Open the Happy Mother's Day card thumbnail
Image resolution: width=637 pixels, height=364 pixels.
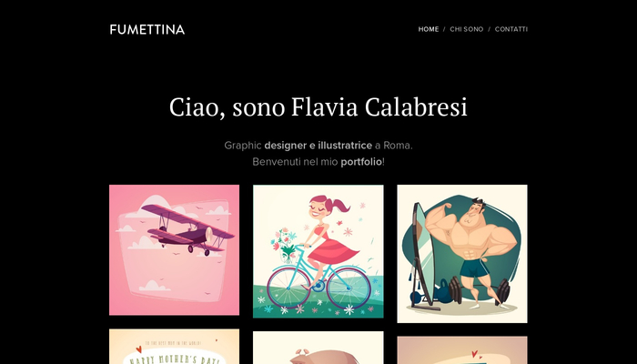click(175, 347)
